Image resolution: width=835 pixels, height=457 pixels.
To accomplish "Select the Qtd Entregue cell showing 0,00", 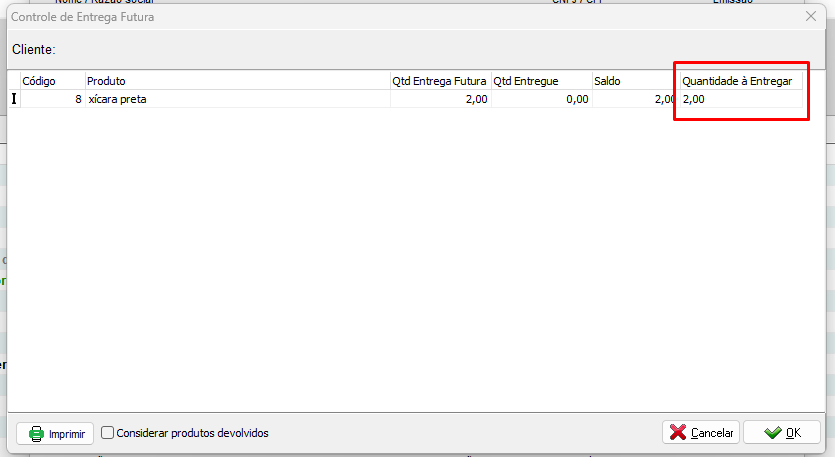I will (x=540, y=99).
